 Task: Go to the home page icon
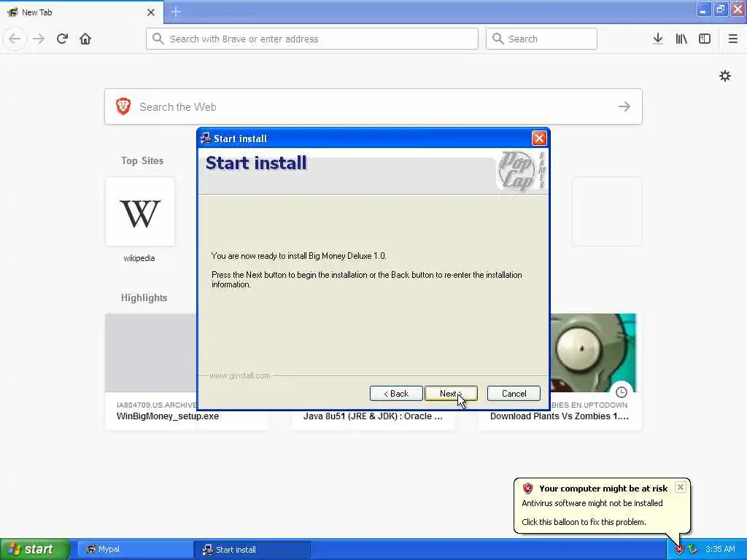[x=85, y=39]
